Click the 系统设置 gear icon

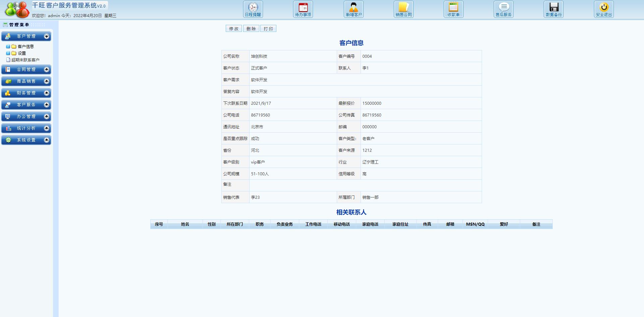tap(8, 140)
